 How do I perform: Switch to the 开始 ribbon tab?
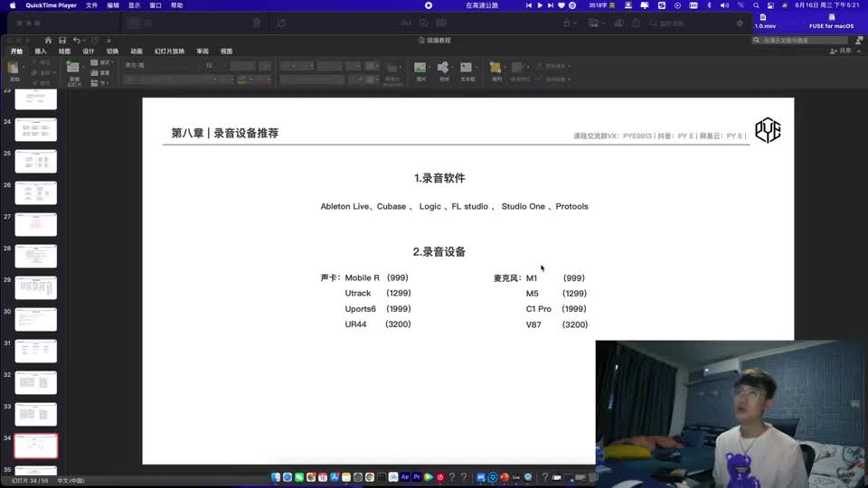point(16,52)
